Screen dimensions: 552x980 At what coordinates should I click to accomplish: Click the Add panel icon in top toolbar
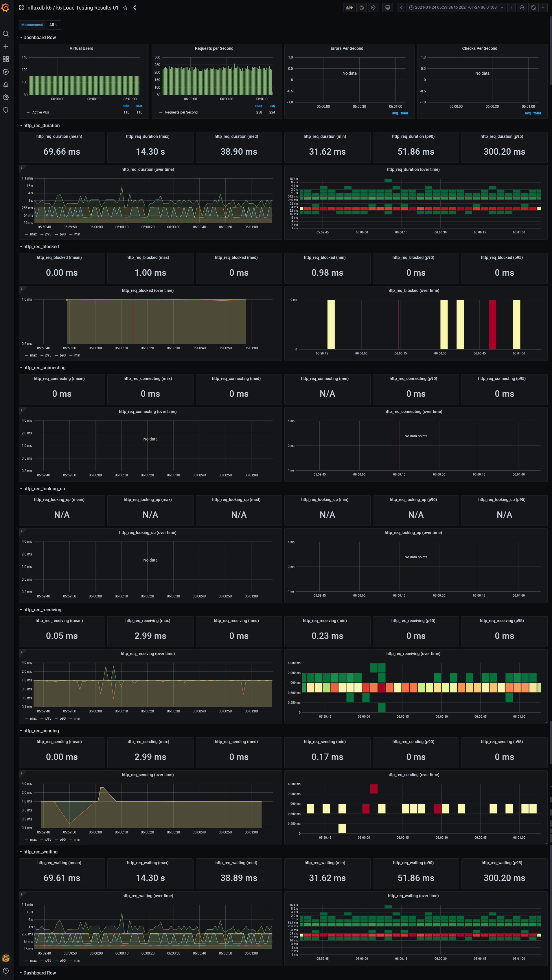(x=349, y=7)
